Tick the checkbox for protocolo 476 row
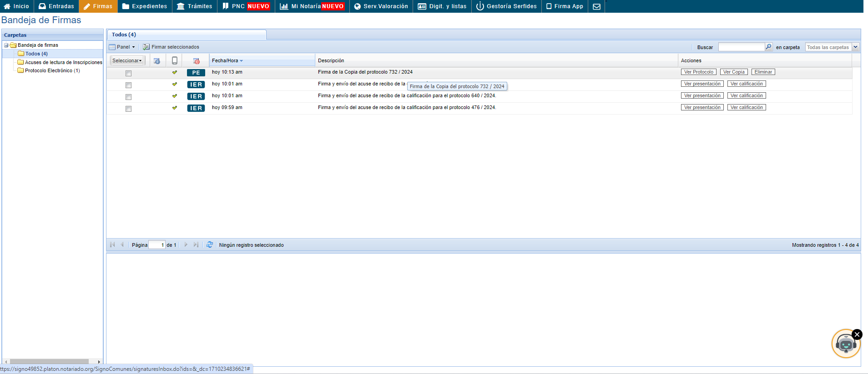Screen dimensions: 868x374 point(128,109)
